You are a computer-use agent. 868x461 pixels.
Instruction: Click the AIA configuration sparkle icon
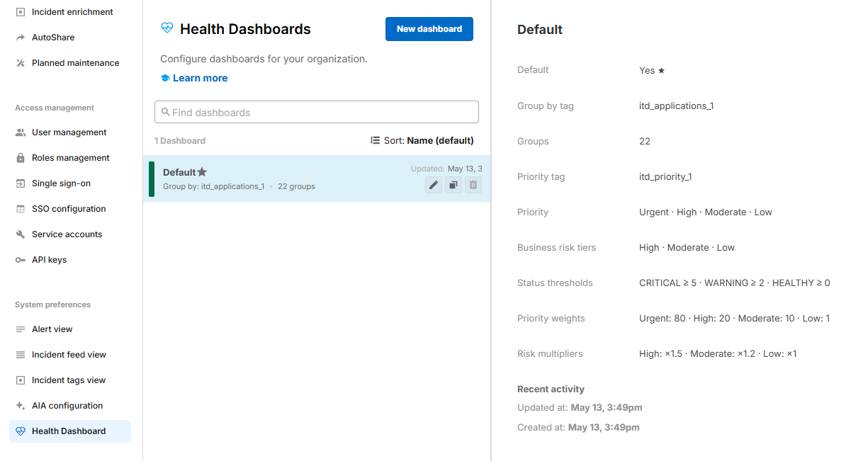[21, 406]
